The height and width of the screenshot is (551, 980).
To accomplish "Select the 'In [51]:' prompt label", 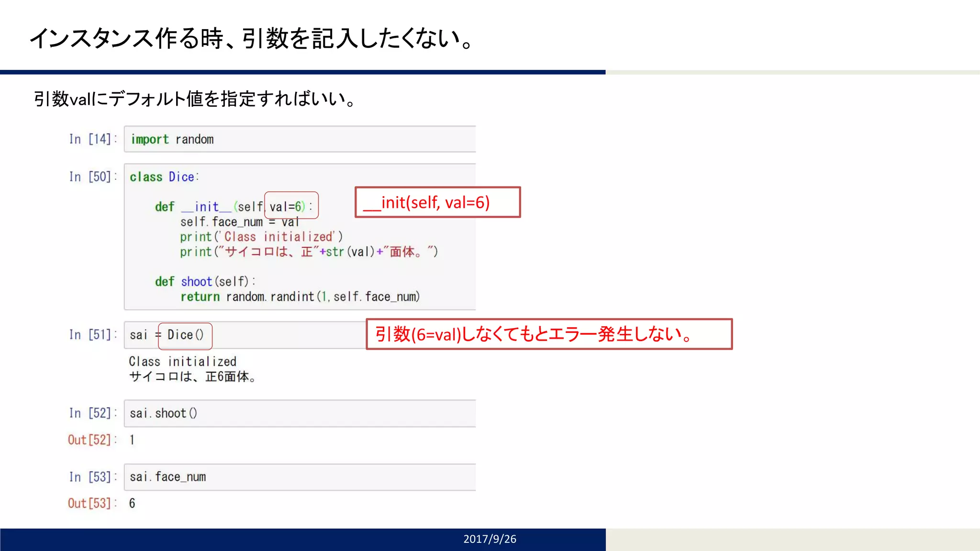I will (x=93, y=335).
